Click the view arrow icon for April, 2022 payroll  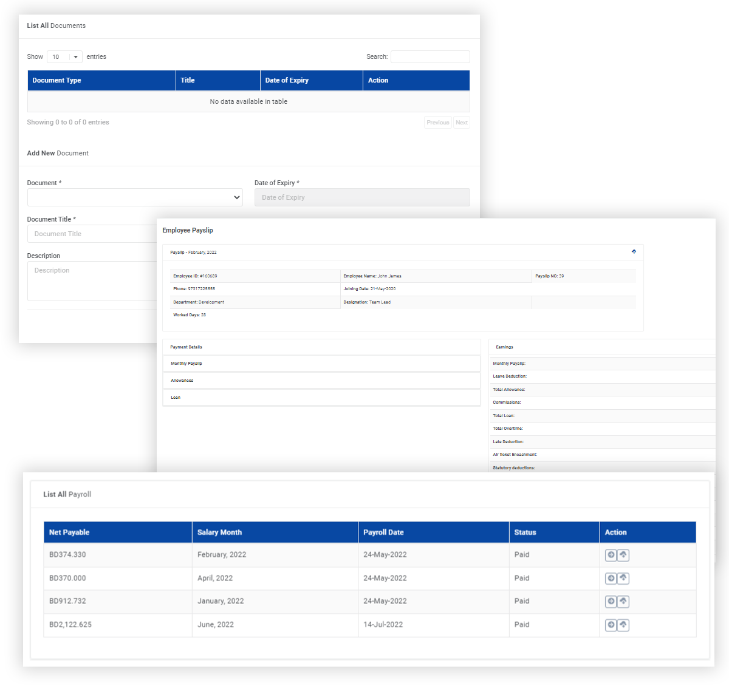611,579
